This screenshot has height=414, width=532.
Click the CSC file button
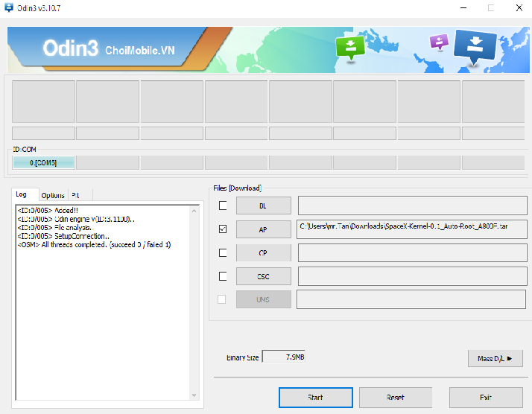(263, 276)
